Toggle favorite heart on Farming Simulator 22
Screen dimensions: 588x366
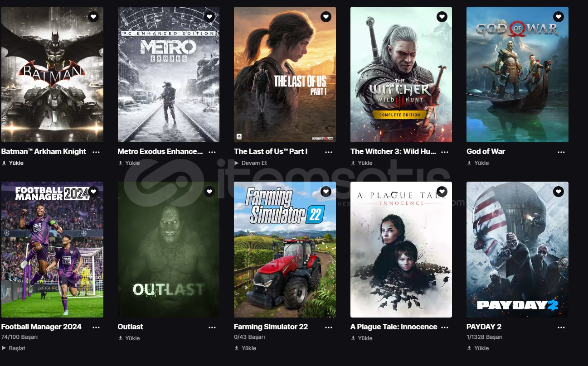[x=326, y=192]
